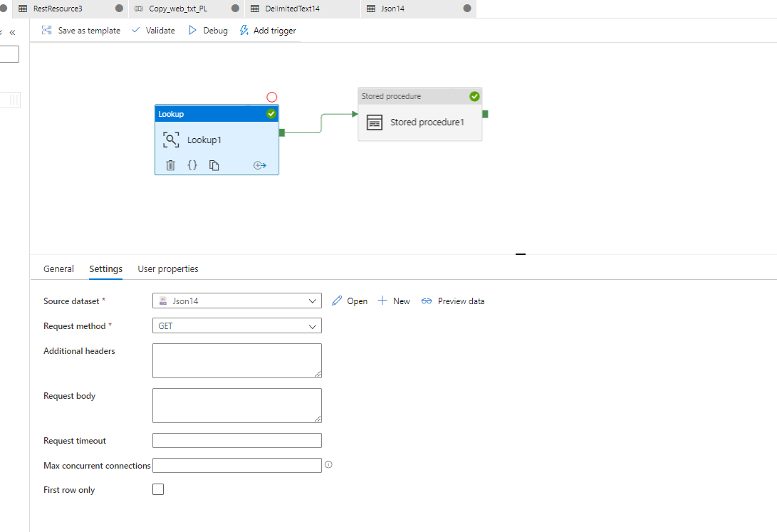Select the Settings tab

(105, 269)
